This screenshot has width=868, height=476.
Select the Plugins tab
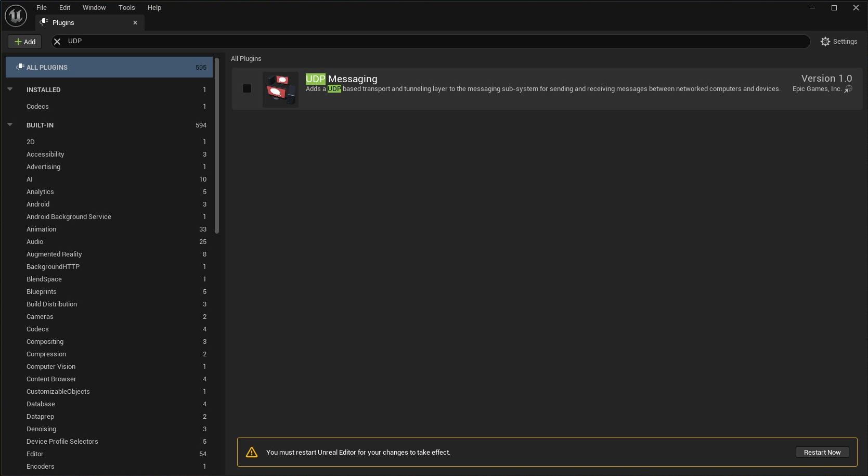click(89, 22)
